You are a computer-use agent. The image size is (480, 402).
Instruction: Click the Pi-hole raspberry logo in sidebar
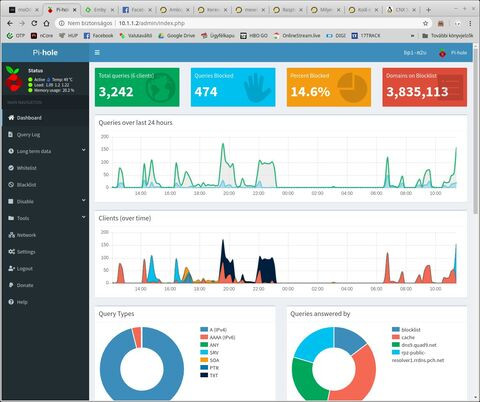coord(13,79)
